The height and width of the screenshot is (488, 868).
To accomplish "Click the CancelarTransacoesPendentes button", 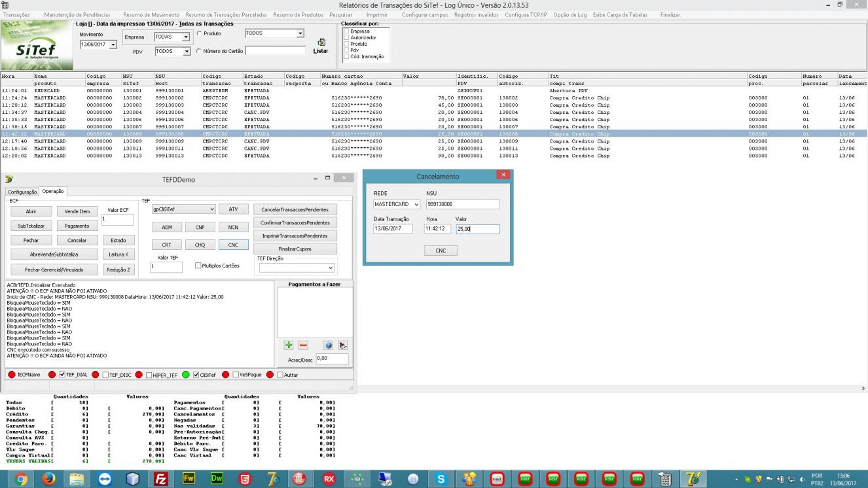I will point(295,209).
